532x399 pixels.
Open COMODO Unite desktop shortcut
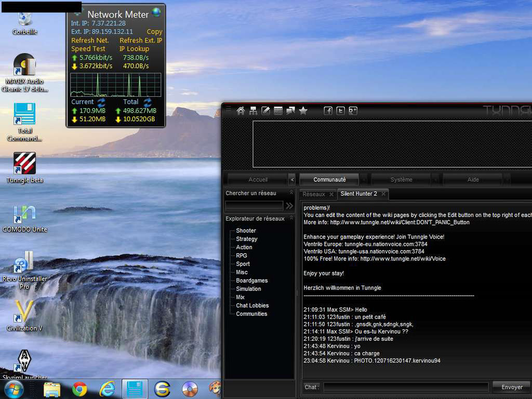(24, 219)
